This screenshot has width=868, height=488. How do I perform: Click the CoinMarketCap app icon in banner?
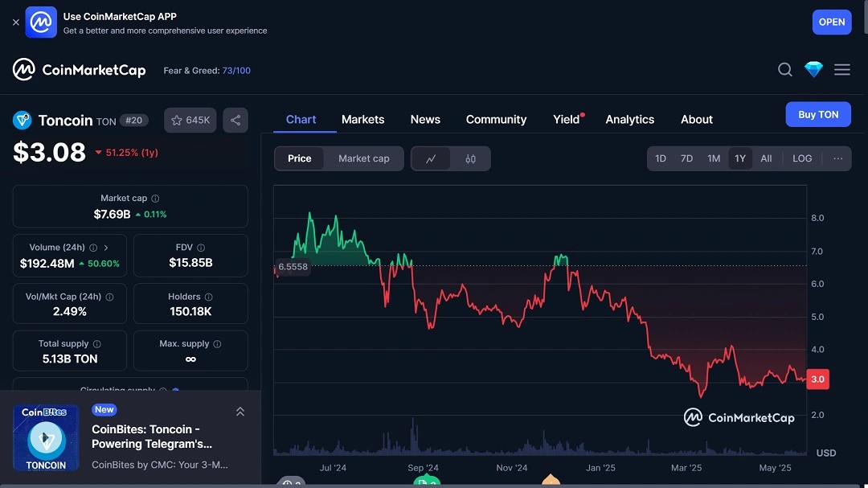click(x=41, y=23)
